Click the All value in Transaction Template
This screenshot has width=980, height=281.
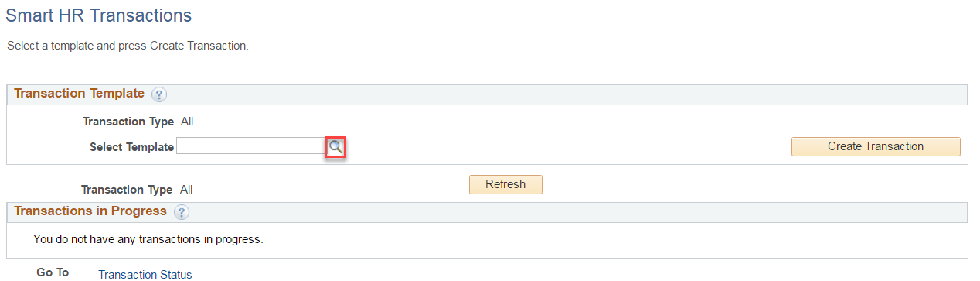coord(186,122)
